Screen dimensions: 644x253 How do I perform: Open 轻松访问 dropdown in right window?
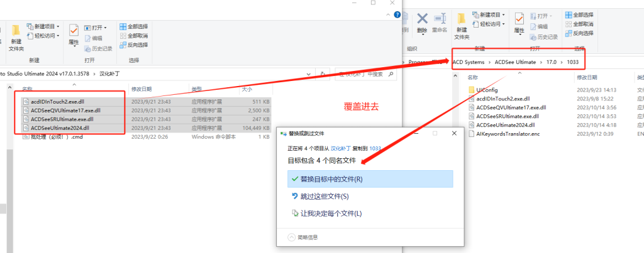coord(489,24)
